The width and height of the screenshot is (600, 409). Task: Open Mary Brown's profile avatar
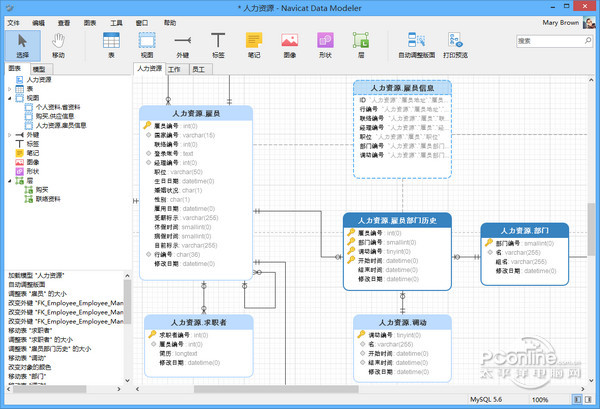tap(589, 22)
